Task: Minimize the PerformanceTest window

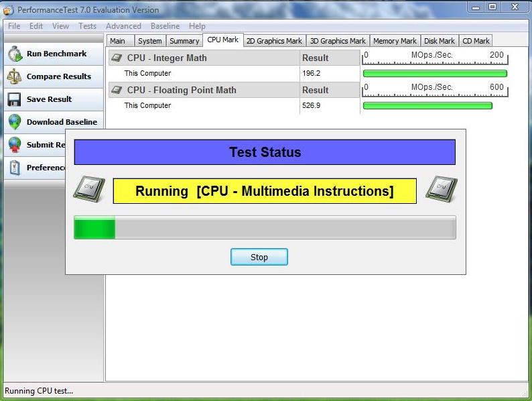Action: click(x=476, y=7)
